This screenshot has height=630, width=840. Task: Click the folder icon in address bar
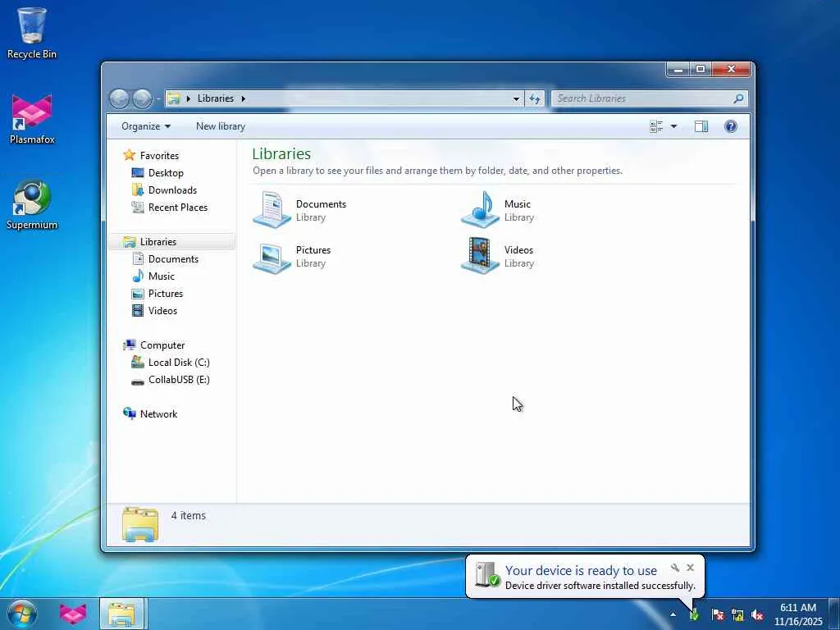click(x=174, y=98)
